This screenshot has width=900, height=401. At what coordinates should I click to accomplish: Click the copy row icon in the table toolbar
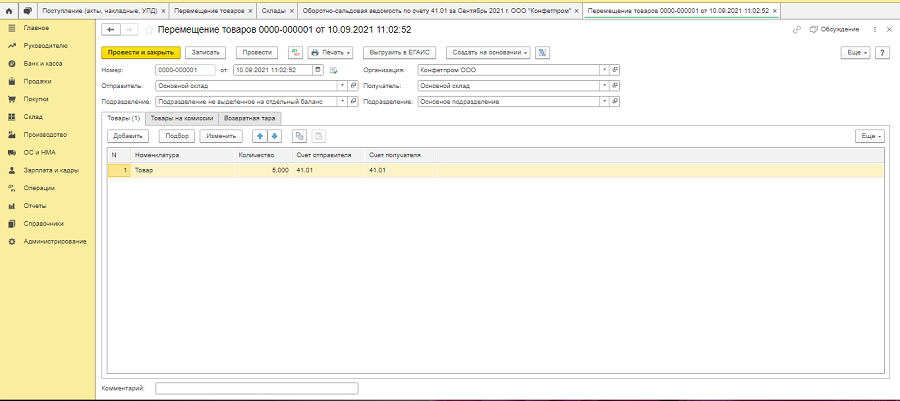pos(299,135)
